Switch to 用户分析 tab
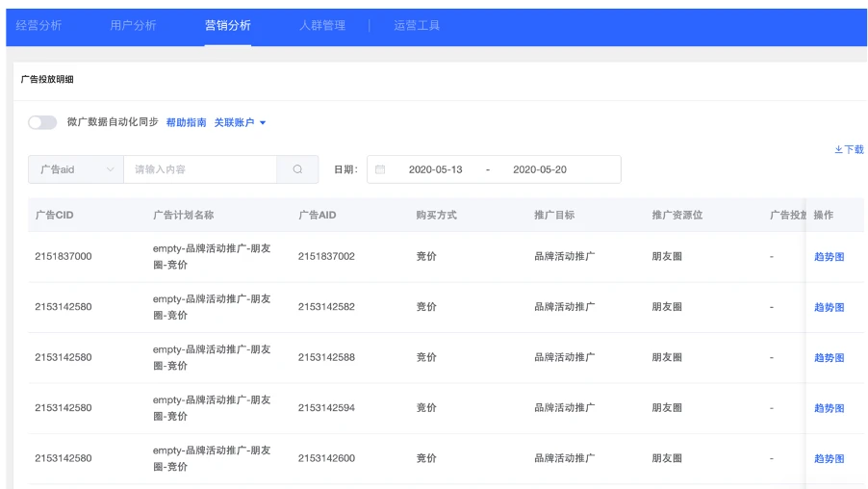 pyautogui.click(x=133, y=25)
